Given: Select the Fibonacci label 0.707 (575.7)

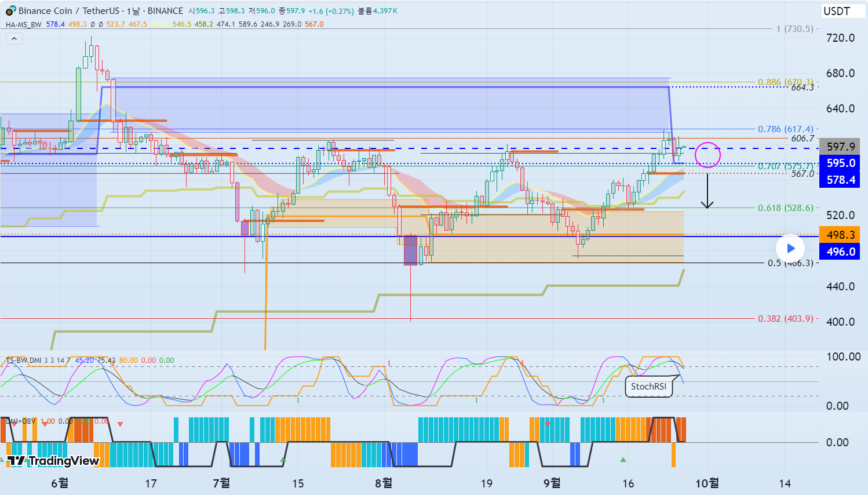Looking at the screenshot, I should coord(786,166).
